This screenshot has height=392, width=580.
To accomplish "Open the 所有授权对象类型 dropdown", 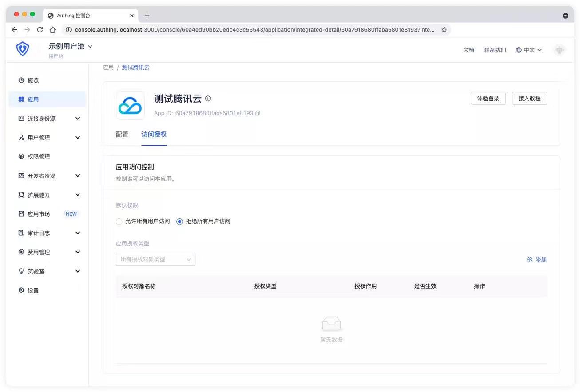I will click(x=155, y=260).
